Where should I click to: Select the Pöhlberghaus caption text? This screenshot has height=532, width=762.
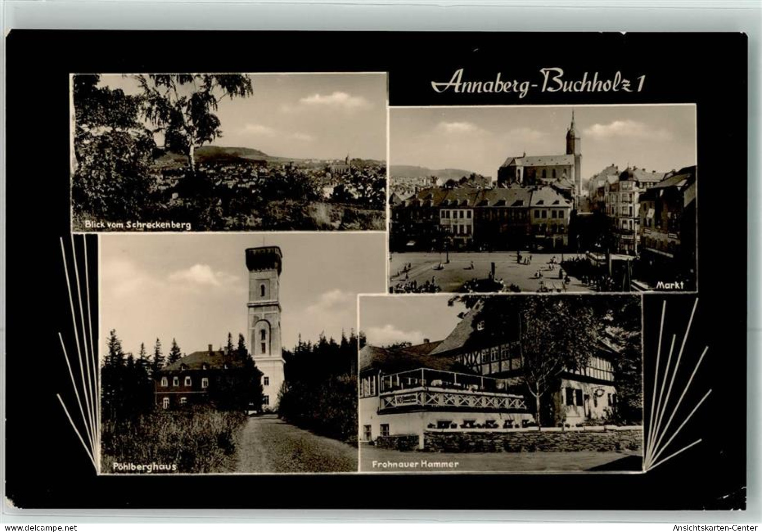click(x=144, y=467)
